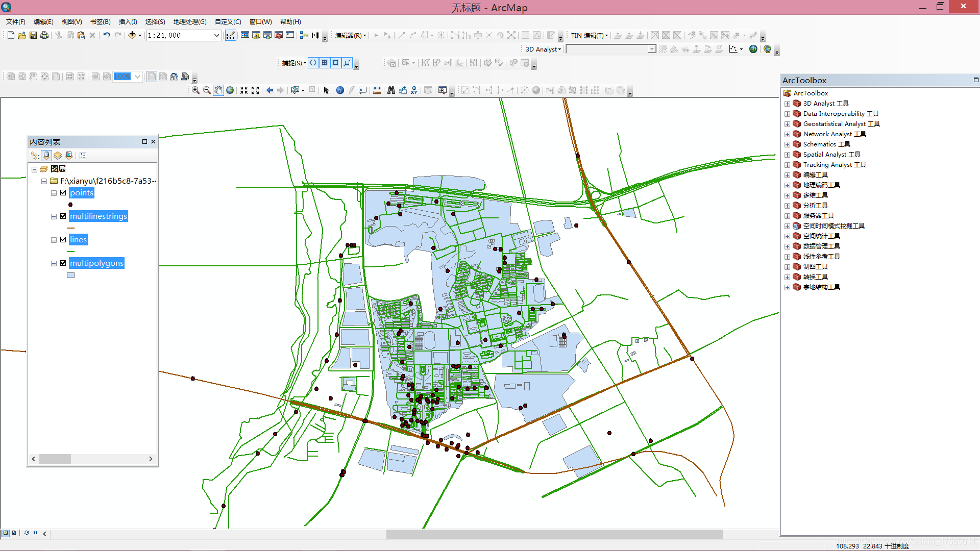Click the Full Extent globe icon

coord(230,90)
